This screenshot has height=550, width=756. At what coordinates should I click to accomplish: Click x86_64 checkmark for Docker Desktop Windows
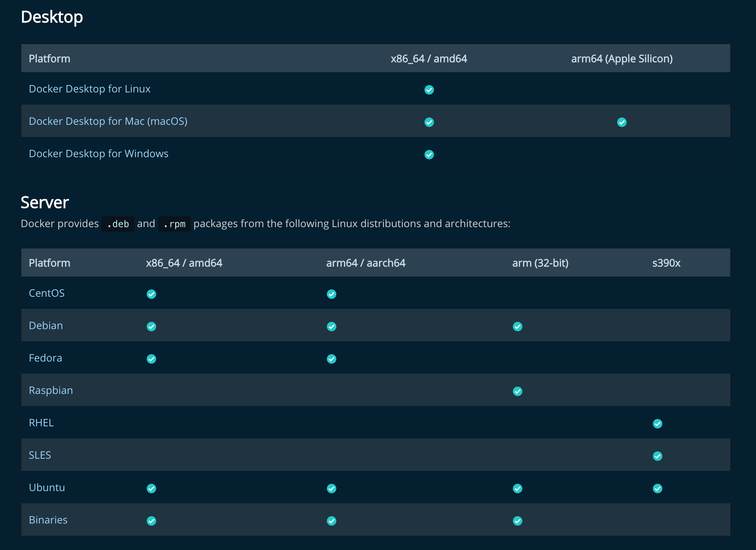(x=429, y=155)
